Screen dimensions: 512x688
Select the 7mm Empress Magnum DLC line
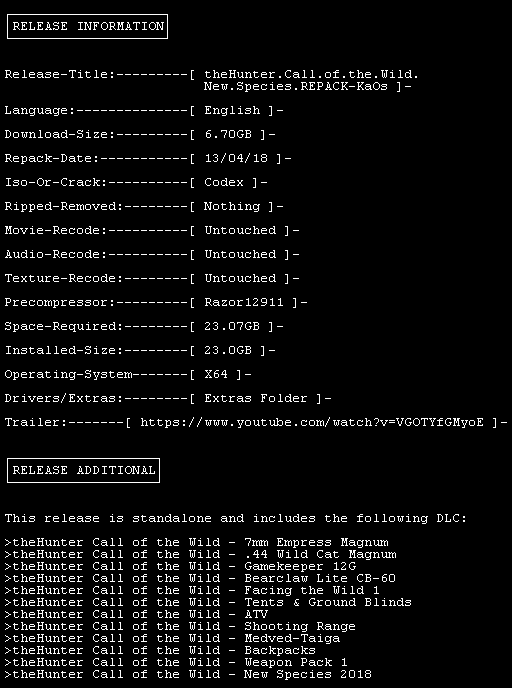pos(197,542)
